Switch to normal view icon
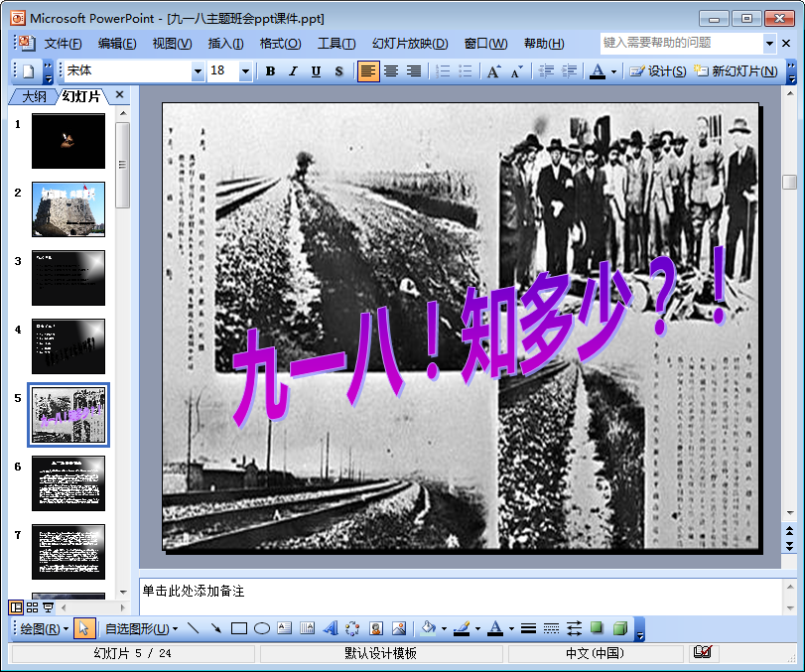The width and height of the screenshot is (805, 672). tap(16, 607)
